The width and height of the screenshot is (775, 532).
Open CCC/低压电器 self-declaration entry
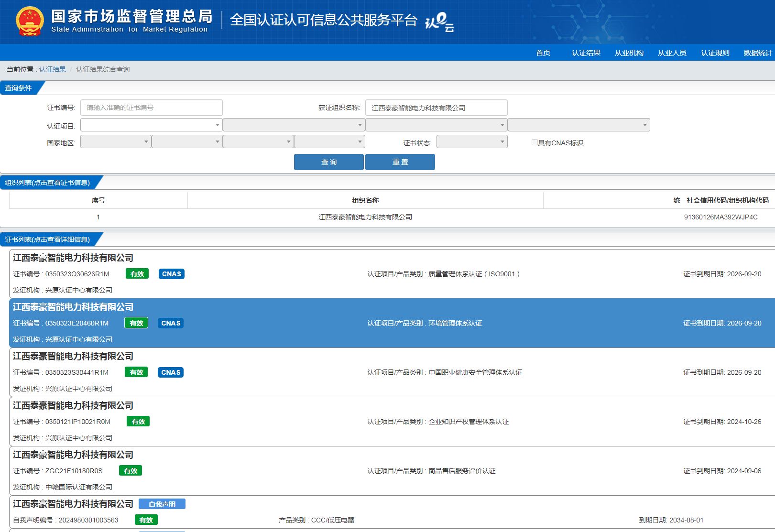pyautogui.click(x=392, y=512)
